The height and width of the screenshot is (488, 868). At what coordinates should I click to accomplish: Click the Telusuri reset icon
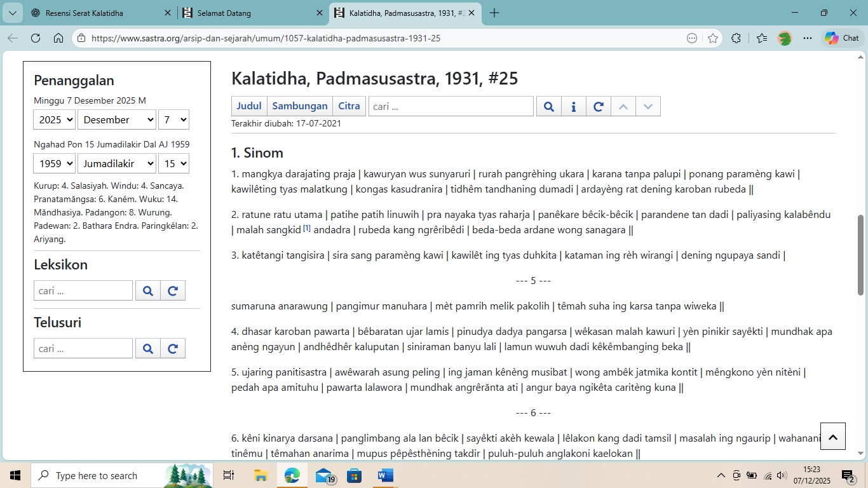point(173,348)
